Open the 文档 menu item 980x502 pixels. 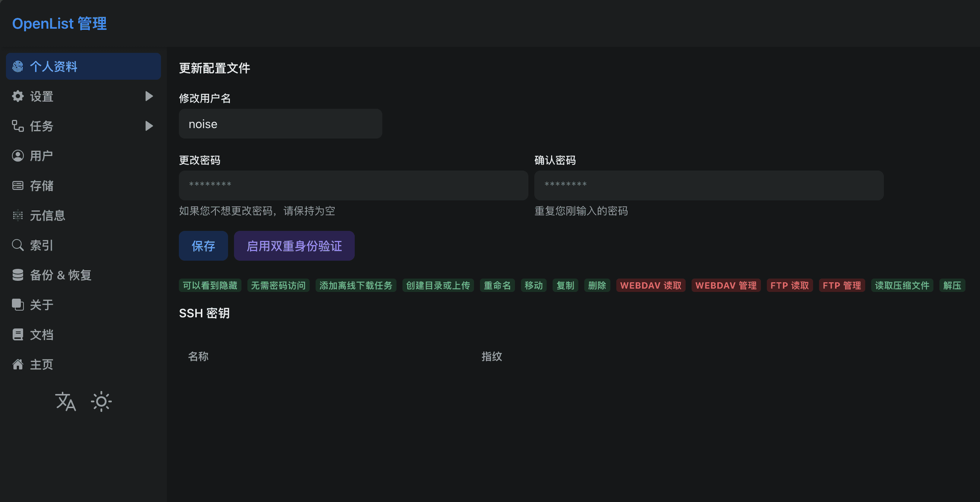(41, 335)
